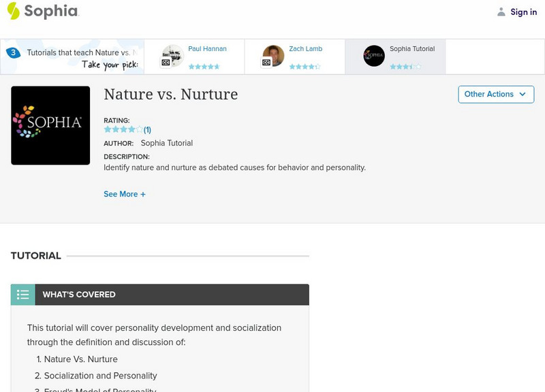This screenshot has height=392, width=545.
Task: Click the closed caption badge on Paul Hannan
Action: click(x=166, y=63)
